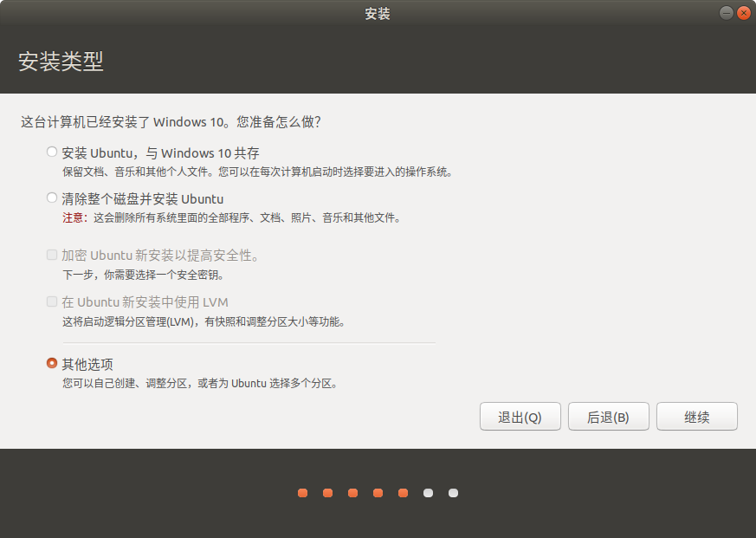Click the 安装 window title text
Screen dimensions: 756x538
pyautogui.click(x=378, y=14)
